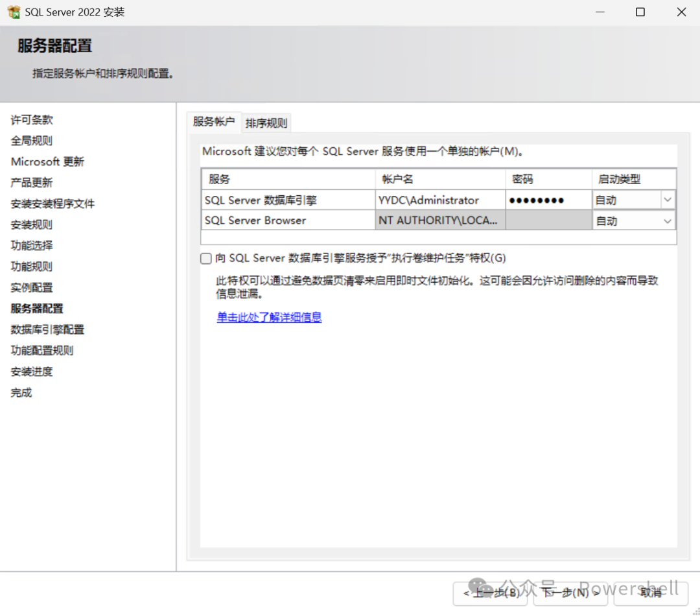The width and height of the screenshot is (700, 616).
Task: Click the password field for 数据库引擎
Action: (x=549, y=200)
